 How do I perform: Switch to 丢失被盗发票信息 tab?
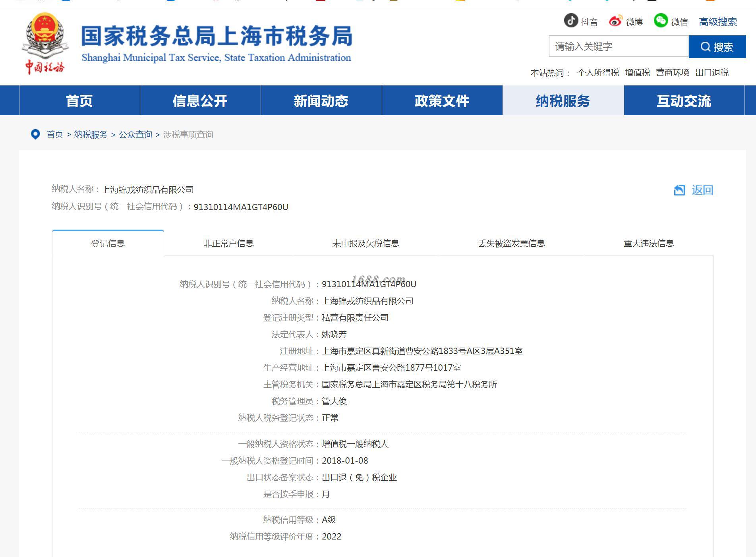[511, 243]
